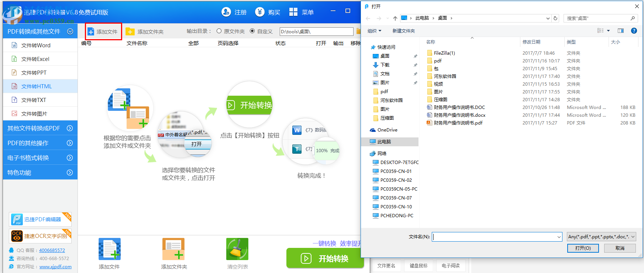Expand the 其他文件转换成PDF section
This screenshot has width=644, height=273.
[40, 128]
